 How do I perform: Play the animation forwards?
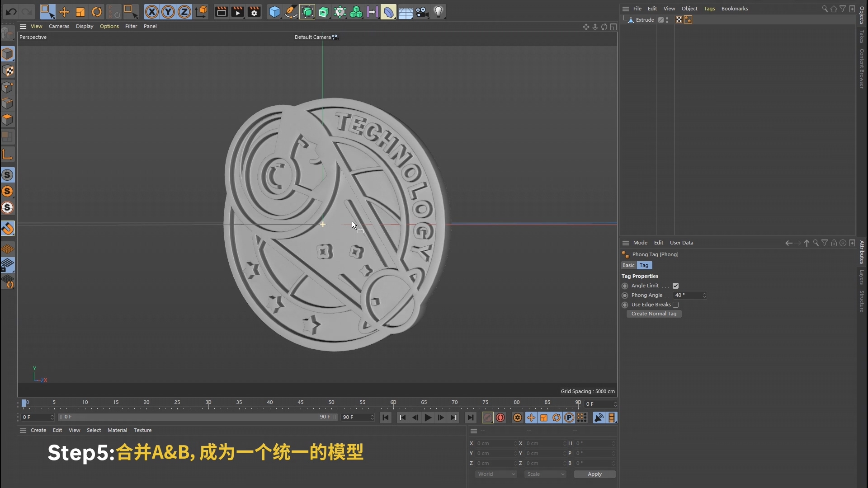coord(428,418)
